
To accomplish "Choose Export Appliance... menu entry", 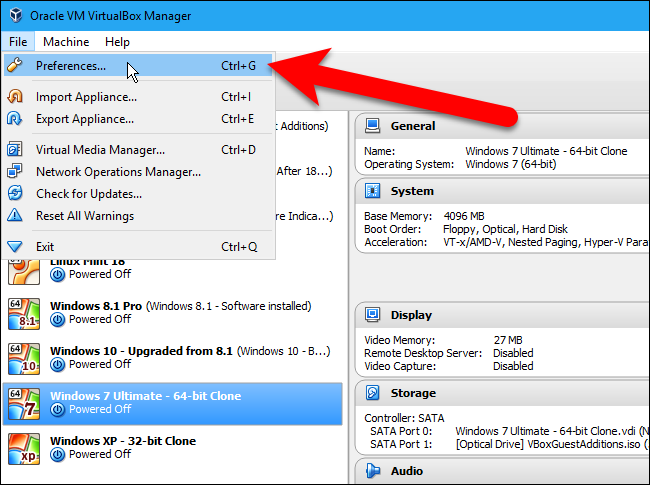I will tap(138, 119).
